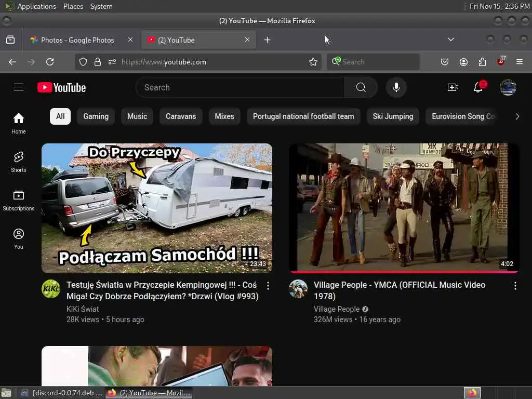Screen dimensions: 532x399
Task: Open Firefox tracking protection shield
Action: click(83, 62)
